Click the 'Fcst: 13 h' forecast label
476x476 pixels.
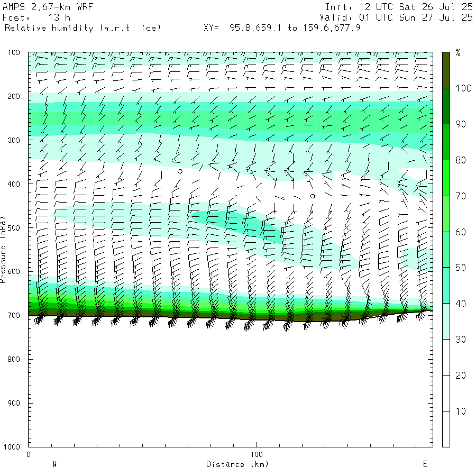36,17
